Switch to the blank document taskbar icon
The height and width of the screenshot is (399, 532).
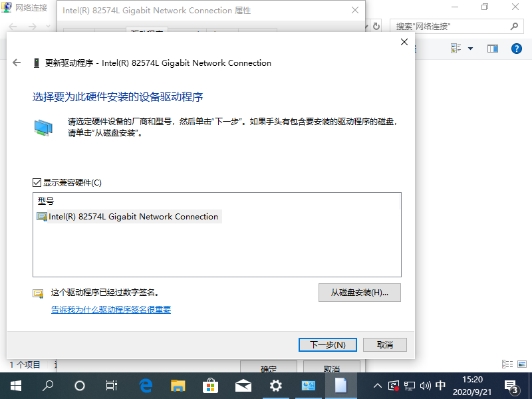click(x=340, y=386)
